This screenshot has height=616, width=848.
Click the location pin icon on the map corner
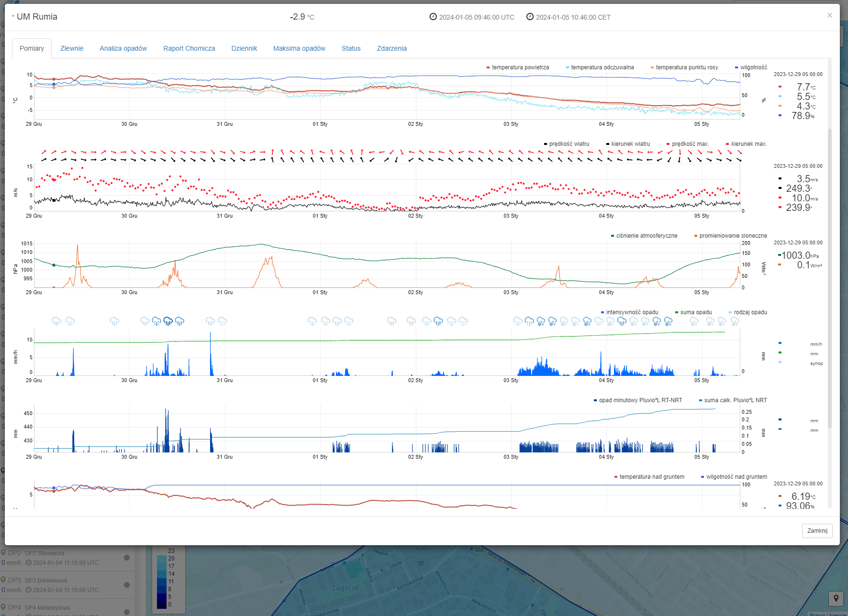click(x=836, y=598)
